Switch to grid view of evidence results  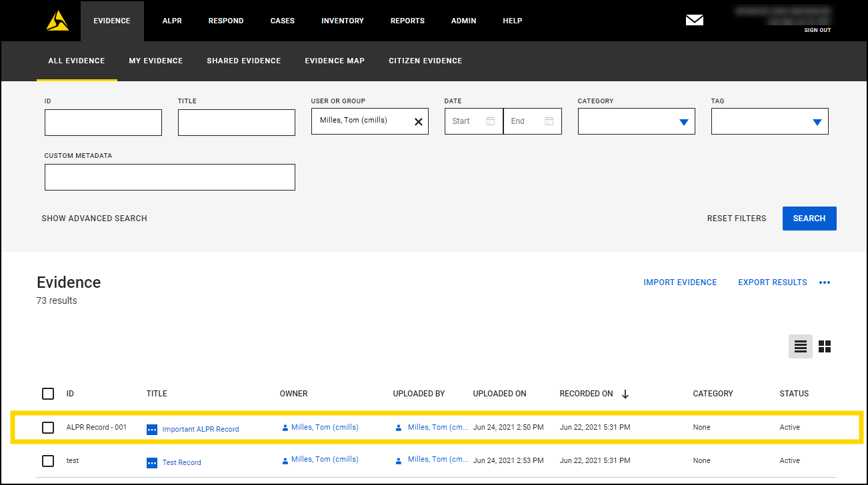[825, 346]
